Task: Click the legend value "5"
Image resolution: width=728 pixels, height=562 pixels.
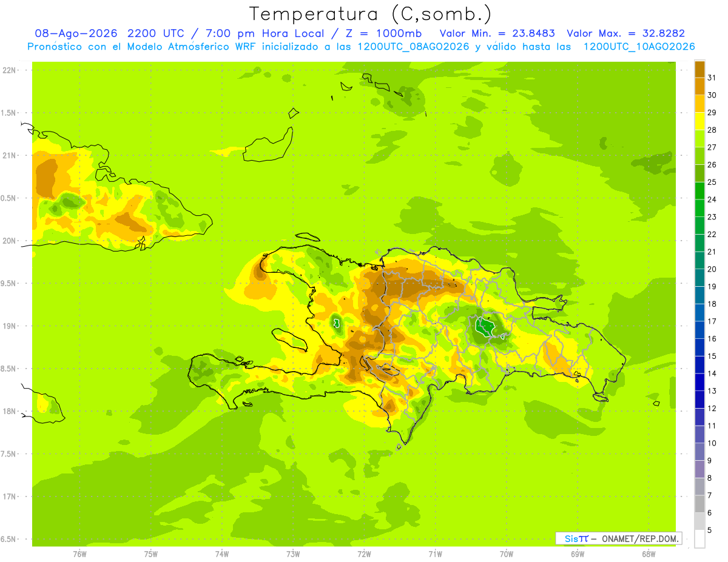Action: point(710,530)
